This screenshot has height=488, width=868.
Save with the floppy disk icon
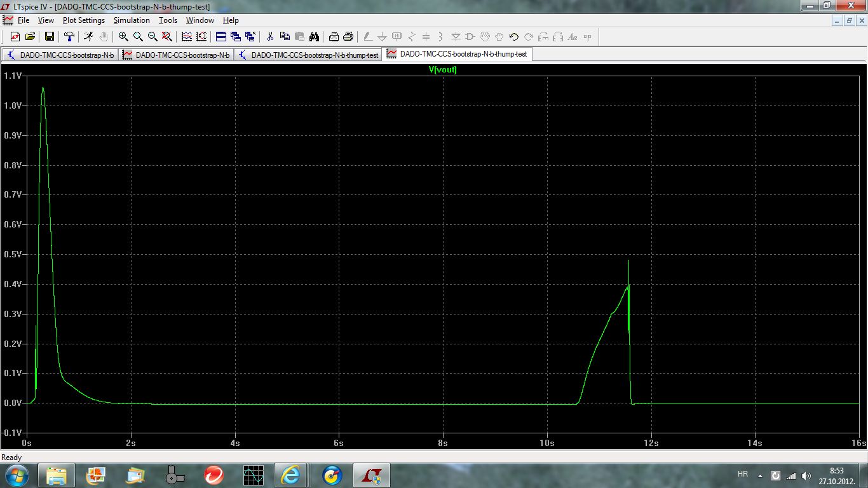(49, 37)
